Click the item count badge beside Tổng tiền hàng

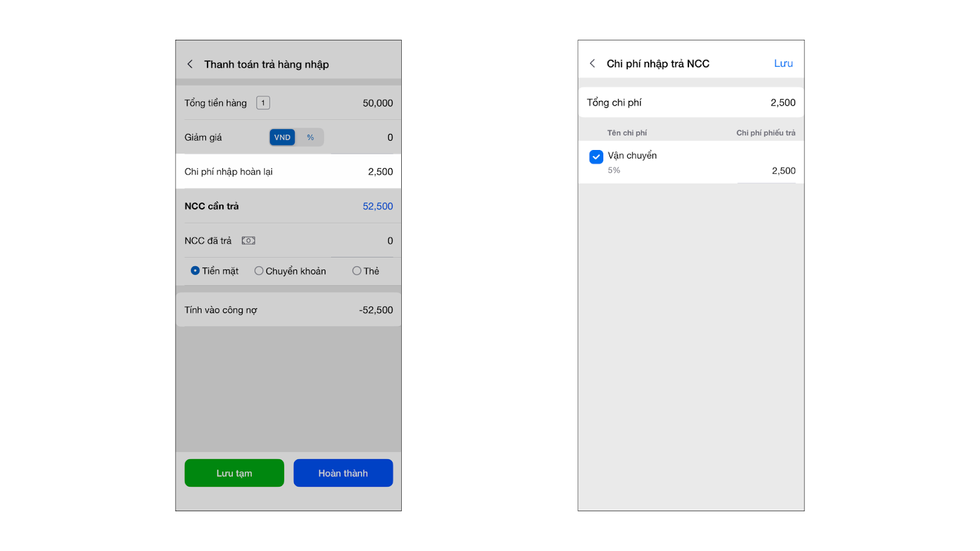point(263,103)
